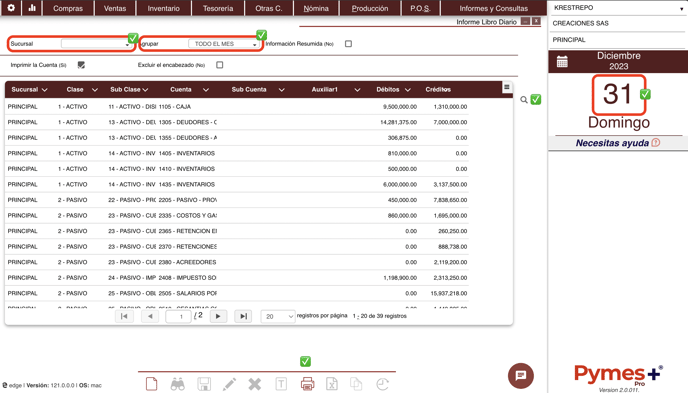Open the table hamburger menu icon
Screen dimensions: 688x393
(x=507, y=87)
